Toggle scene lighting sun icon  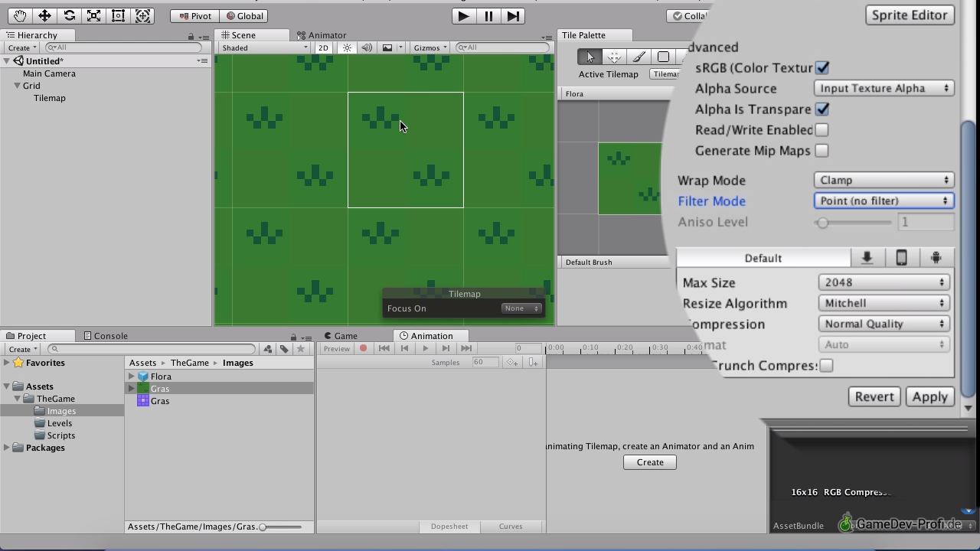[x=347, y=47]
